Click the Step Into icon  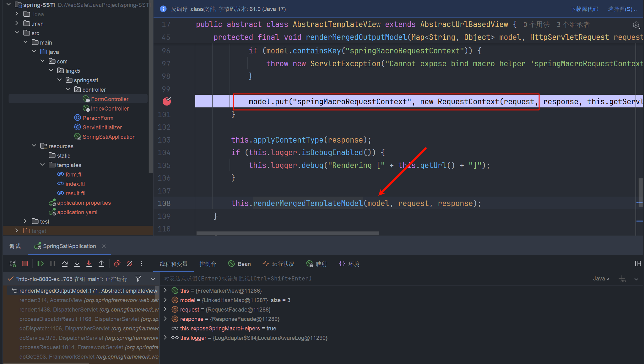coord(77,264)
